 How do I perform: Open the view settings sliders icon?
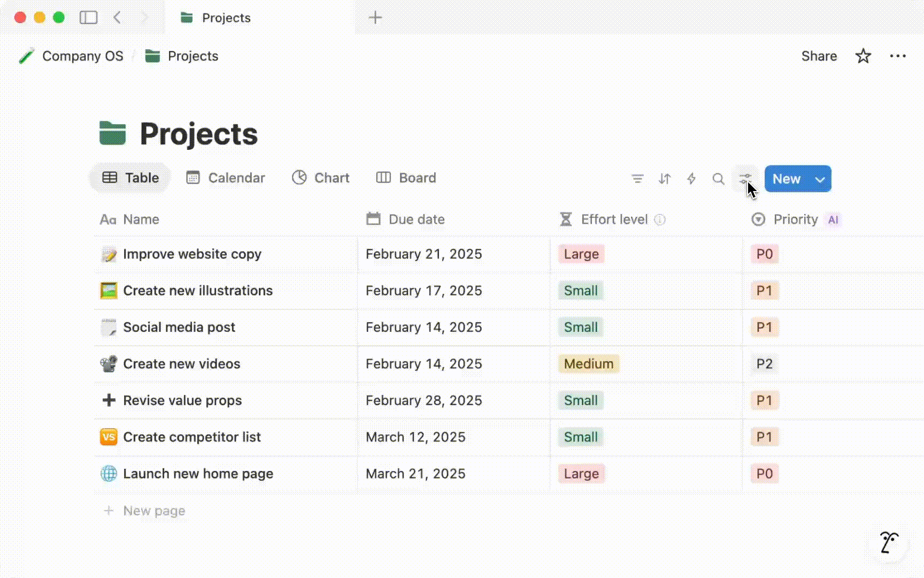coord(745,179)
